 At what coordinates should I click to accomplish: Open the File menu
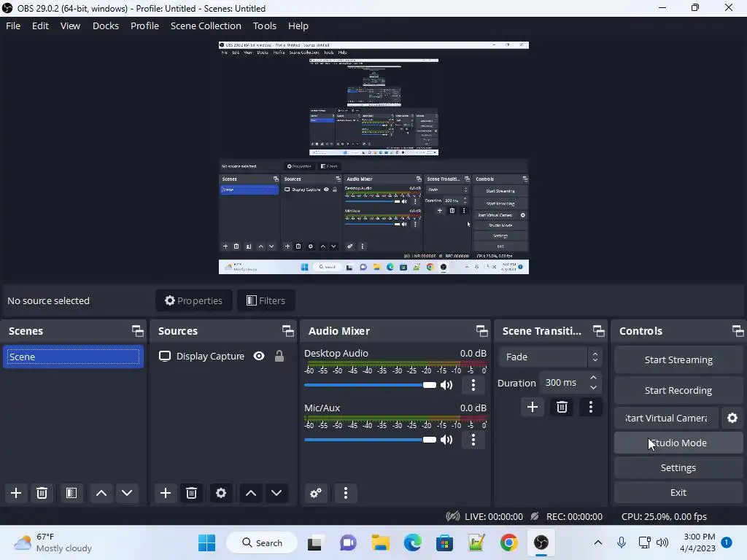13,26
